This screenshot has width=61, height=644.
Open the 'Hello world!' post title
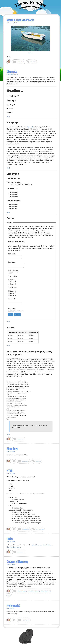pyautogui.click(x=13, y=605)
